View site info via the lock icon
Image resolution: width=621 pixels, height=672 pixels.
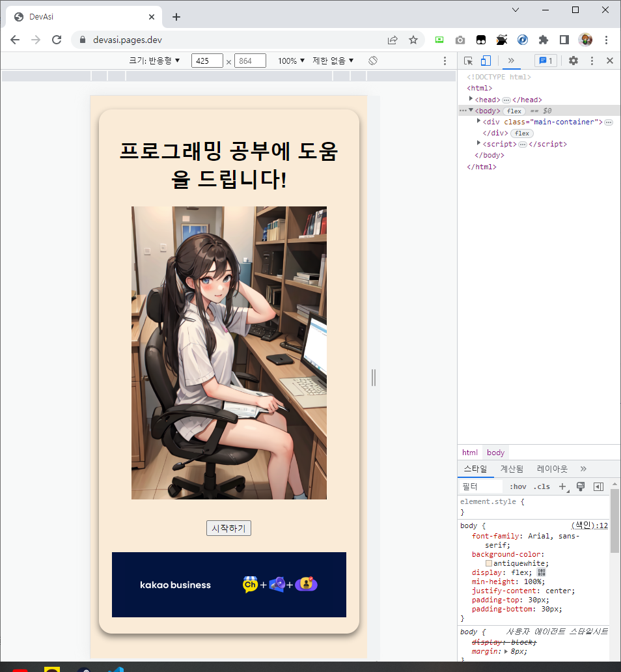click(x=83, y=40)
